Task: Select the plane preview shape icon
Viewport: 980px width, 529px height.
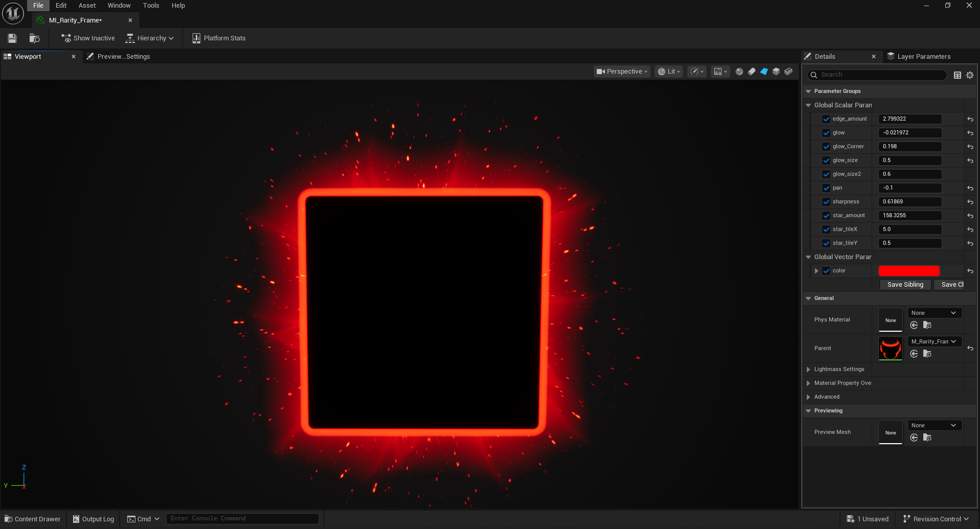Action: pyautogui.click(x=764, y=72)
